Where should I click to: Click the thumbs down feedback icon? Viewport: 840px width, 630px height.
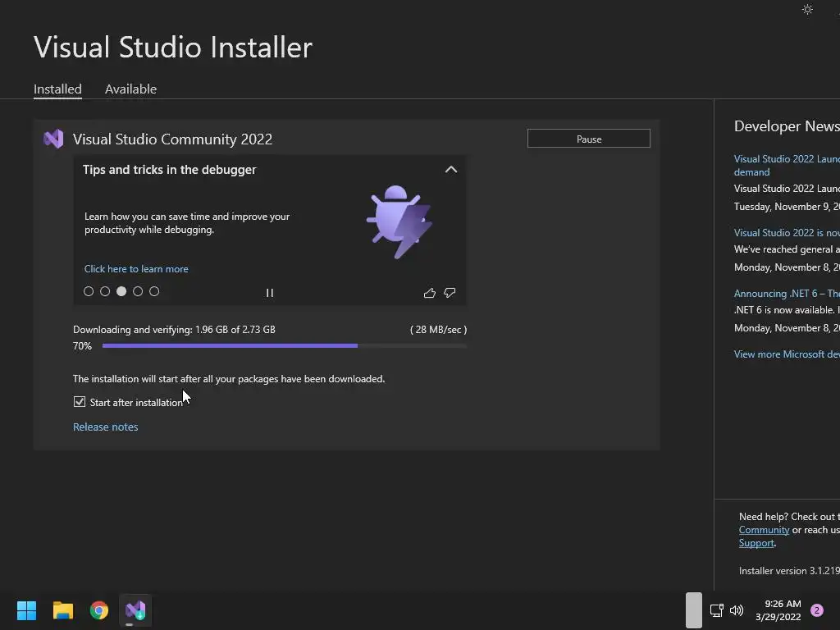pyautogui.click(x=450, y=293)
